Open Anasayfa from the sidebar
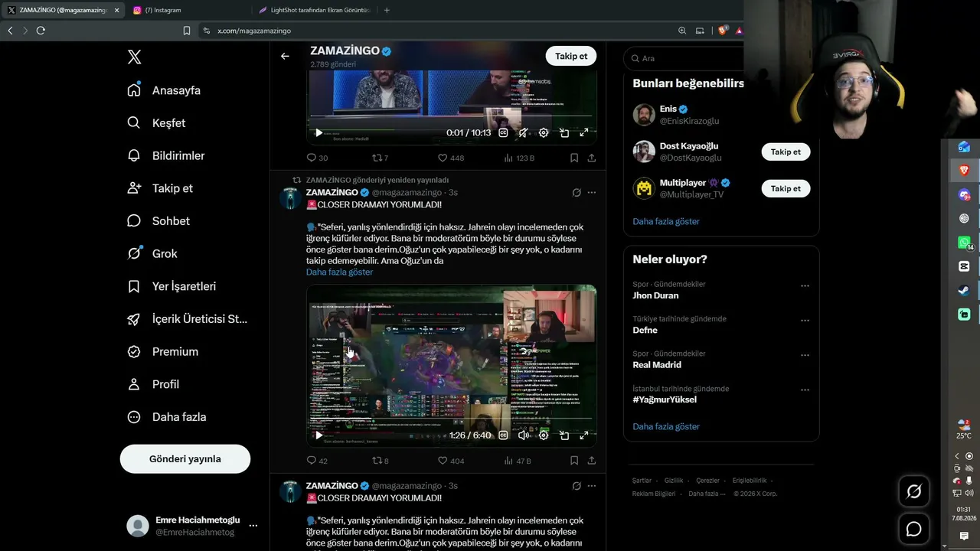This screenshot has width=980, height=551. click(164, 90)
